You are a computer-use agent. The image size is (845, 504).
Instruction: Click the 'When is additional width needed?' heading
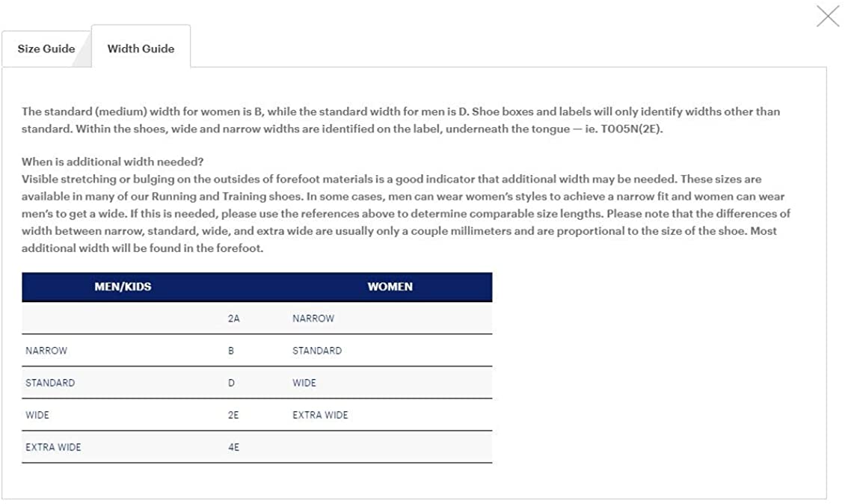[x=113, y=162]
